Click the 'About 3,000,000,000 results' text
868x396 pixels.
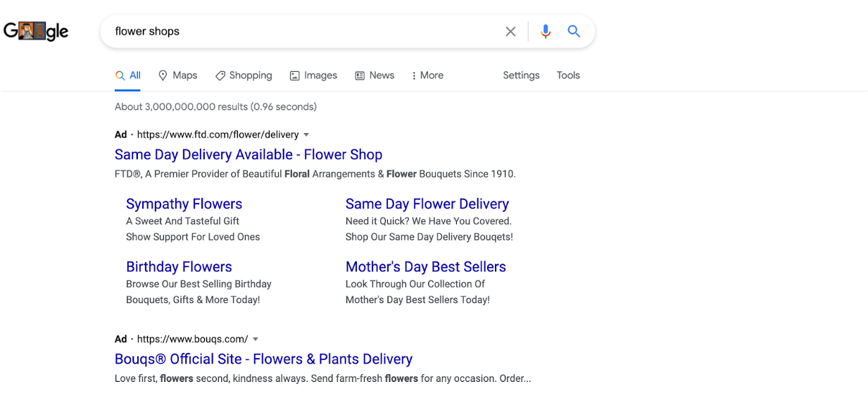coord(215,107)
